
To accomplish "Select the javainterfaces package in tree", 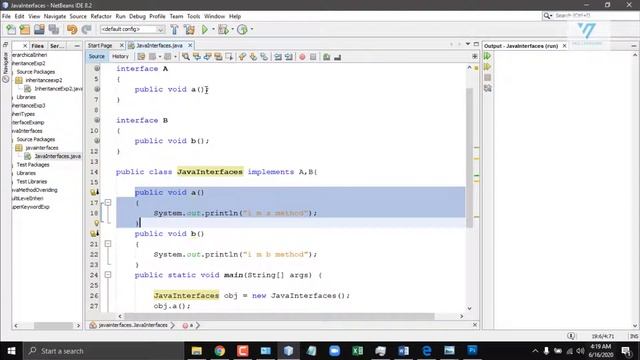I will click(42, 148).
